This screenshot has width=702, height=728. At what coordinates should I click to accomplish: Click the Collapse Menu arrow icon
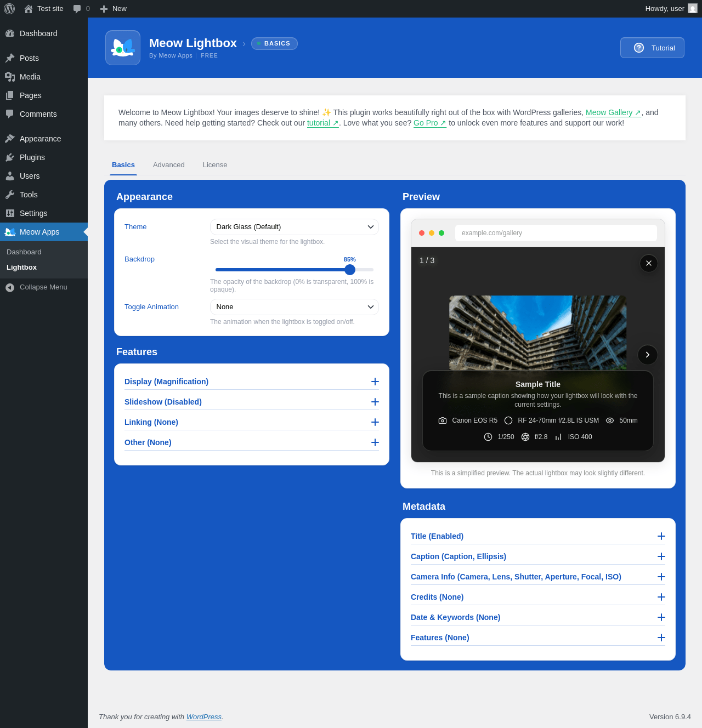click(10, 287)
